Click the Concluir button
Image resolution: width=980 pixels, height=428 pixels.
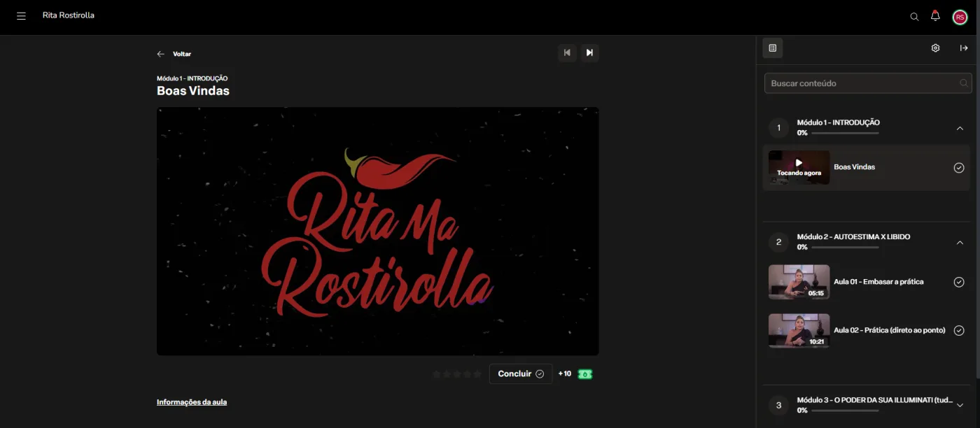pyautogui.click(x=521, y=374)
